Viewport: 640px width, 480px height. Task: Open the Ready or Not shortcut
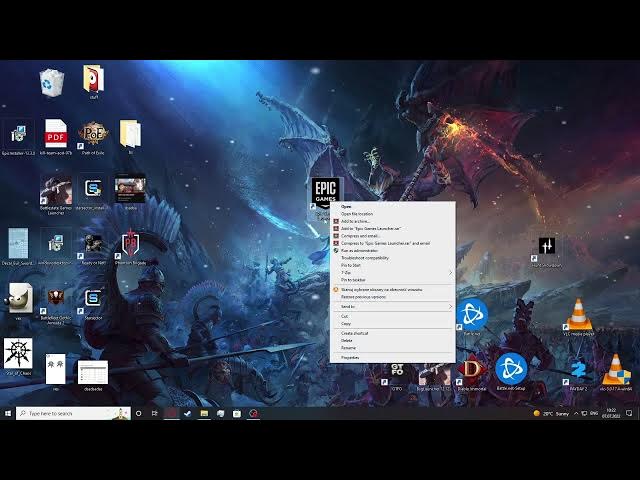93,245
